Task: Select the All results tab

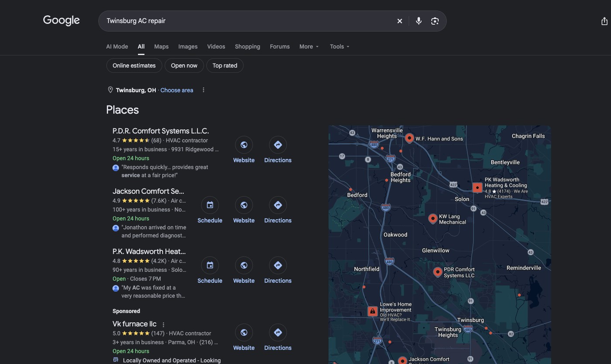Action: point(141,47)
